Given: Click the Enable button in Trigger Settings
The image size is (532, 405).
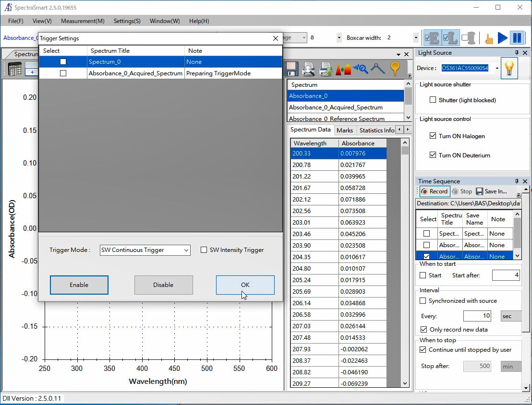Looking at the screenshot, I should click(x=79, y=285).
